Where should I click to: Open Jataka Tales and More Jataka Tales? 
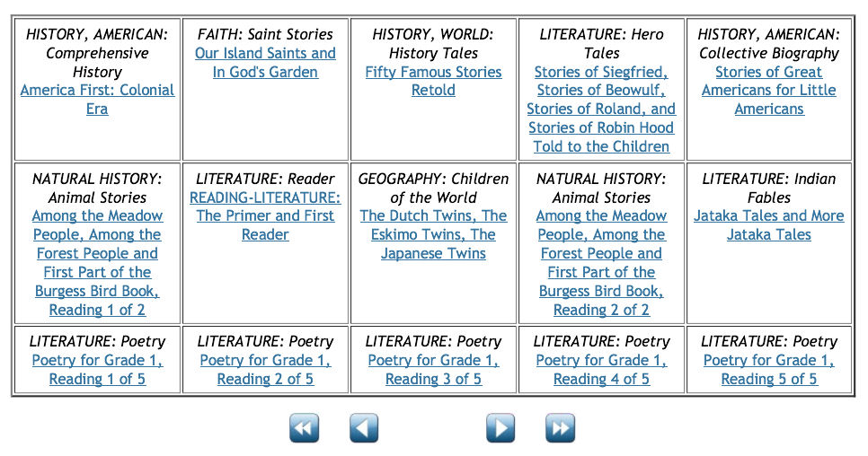[x=769, y=225]
